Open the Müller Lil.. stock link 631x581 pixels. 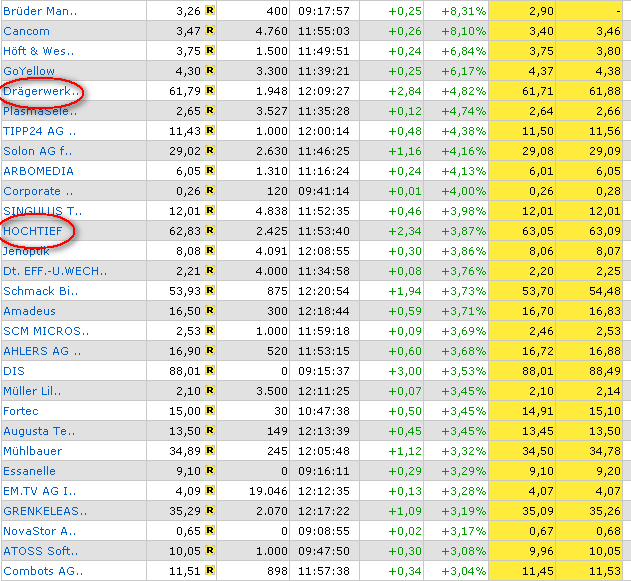click(x=32, y=391)
